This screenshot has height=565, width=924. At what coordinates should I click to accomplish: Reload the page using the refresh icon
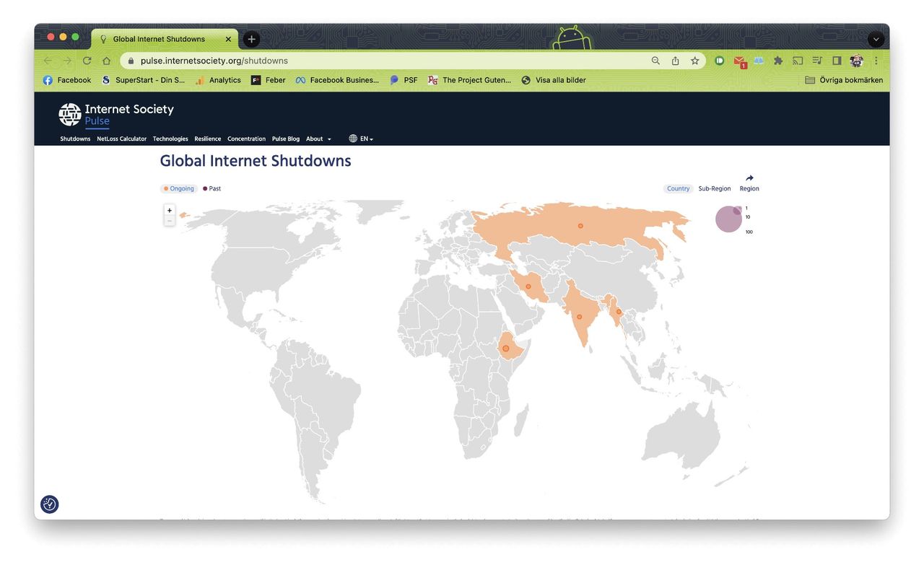(x=87, y=61)
